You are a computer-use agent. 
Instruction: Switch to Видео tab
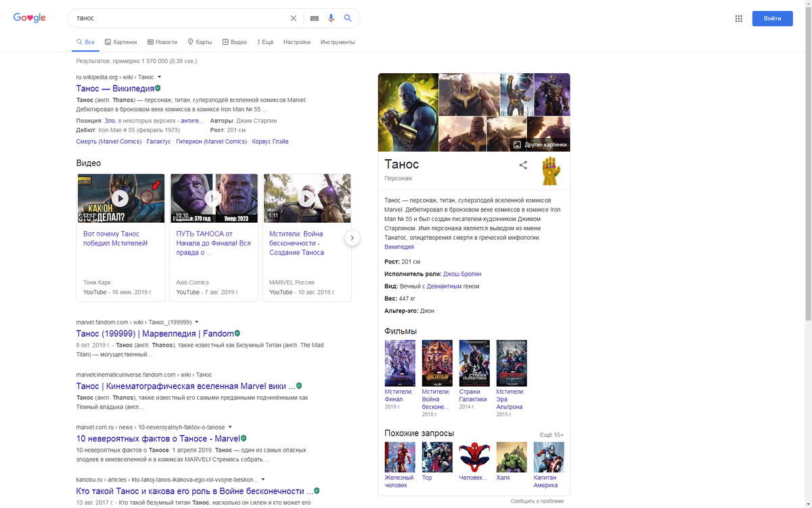pos(234,42)
